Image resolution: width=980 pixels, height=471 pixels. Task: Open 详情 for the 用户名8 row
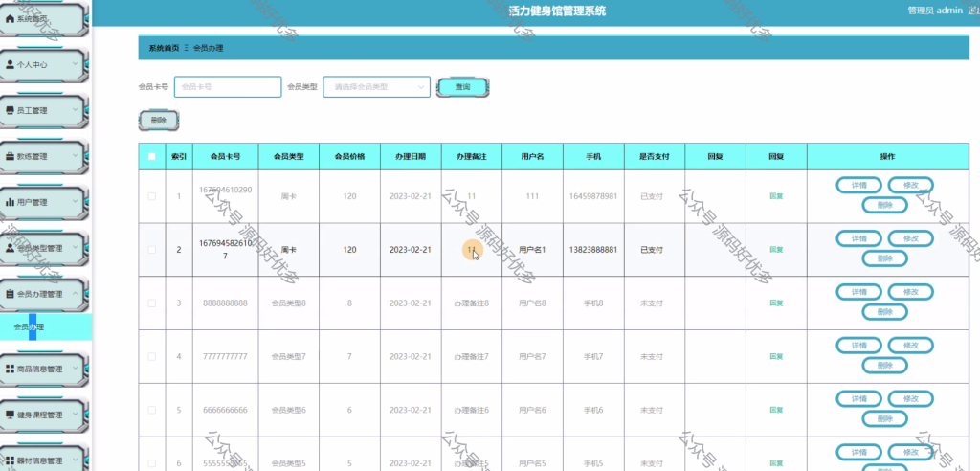click(x=859, y=291)
